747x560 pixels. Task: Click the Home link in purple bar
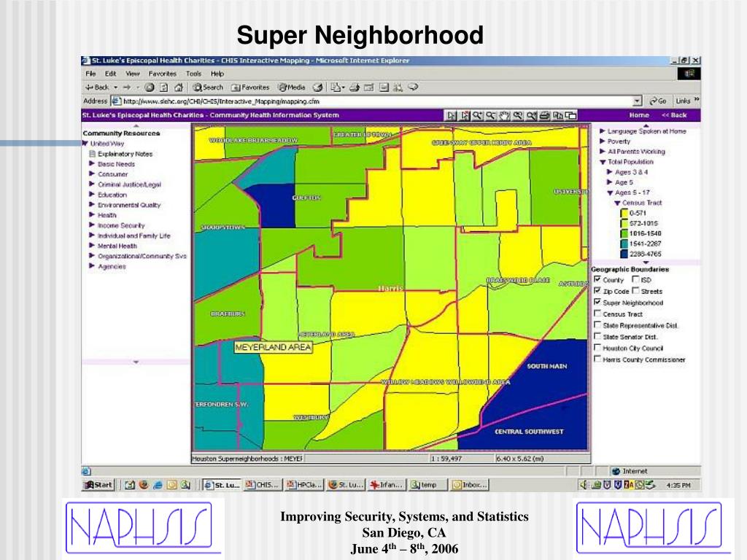click(x=639, y=115)
